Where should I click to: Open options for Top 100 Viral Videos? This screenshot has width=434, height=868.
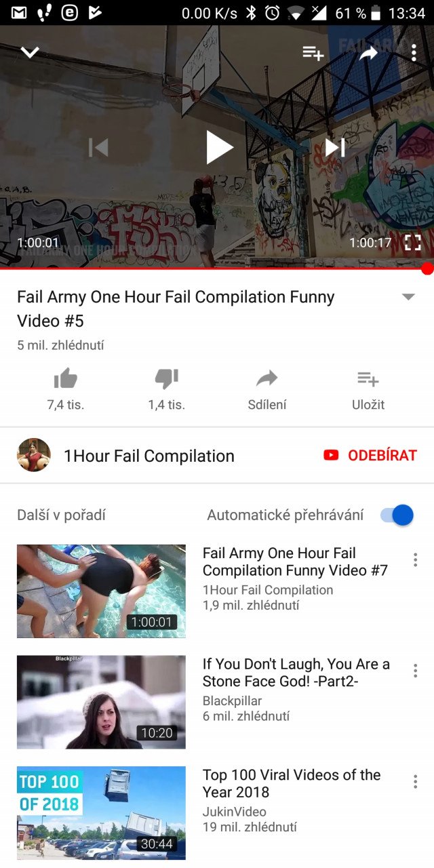415,781
